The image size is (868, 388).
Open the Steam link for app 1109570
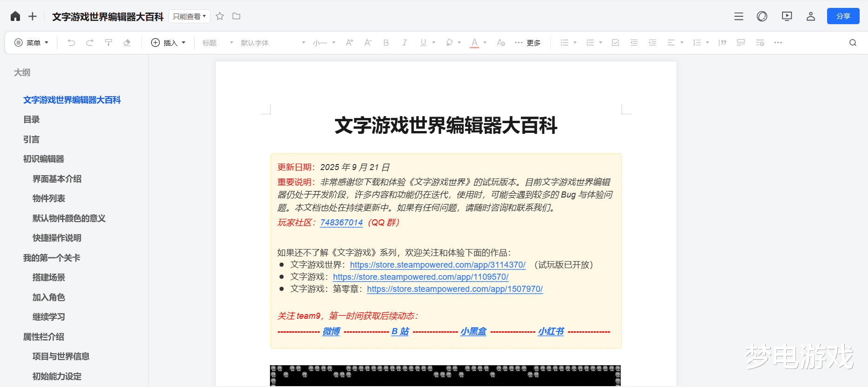tap(421, 277)
